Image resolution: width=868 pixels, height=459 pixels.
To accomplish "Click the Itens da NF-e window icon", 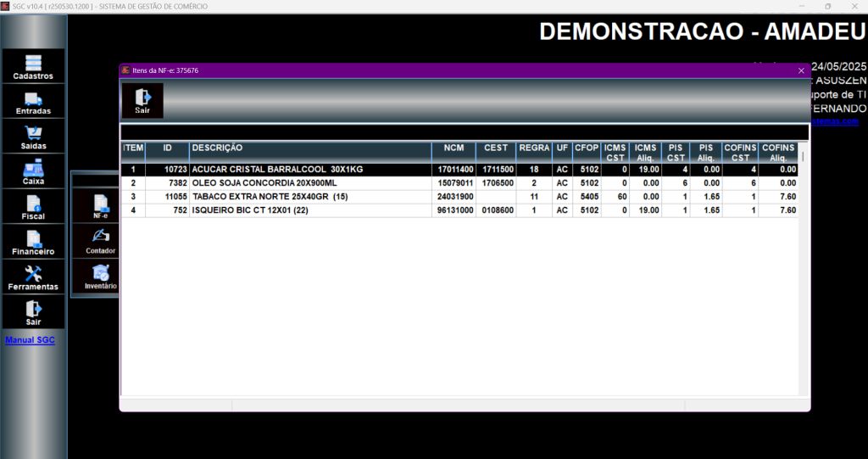I will [125, 70].
